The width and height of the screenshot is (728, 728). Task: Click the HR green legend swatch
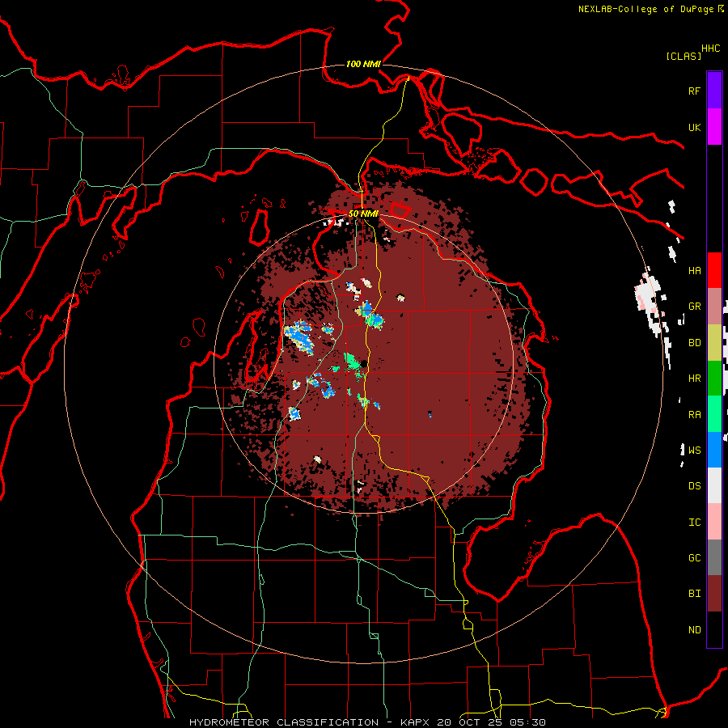click(x=714, y=379)
